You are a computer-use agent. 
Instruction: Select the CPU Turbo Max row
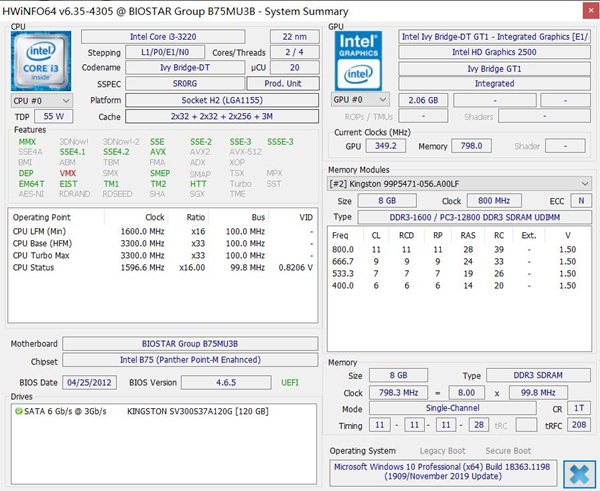[x=41, y=255]
